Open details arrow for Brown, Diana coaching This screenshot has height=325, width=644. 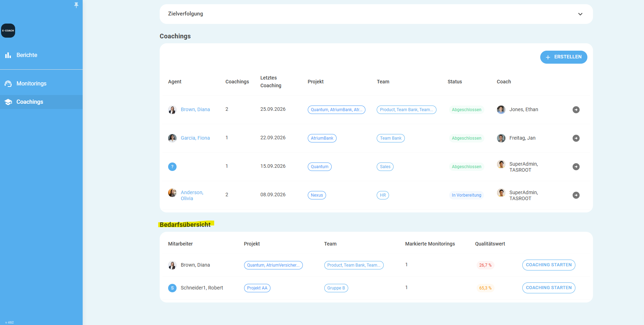(x=576, y=110)
